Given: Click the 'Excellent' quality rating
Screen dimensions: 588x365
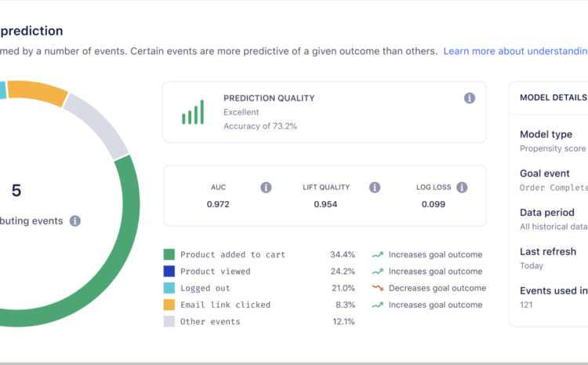Looking at the screenshot, I should tap(241, 112).
